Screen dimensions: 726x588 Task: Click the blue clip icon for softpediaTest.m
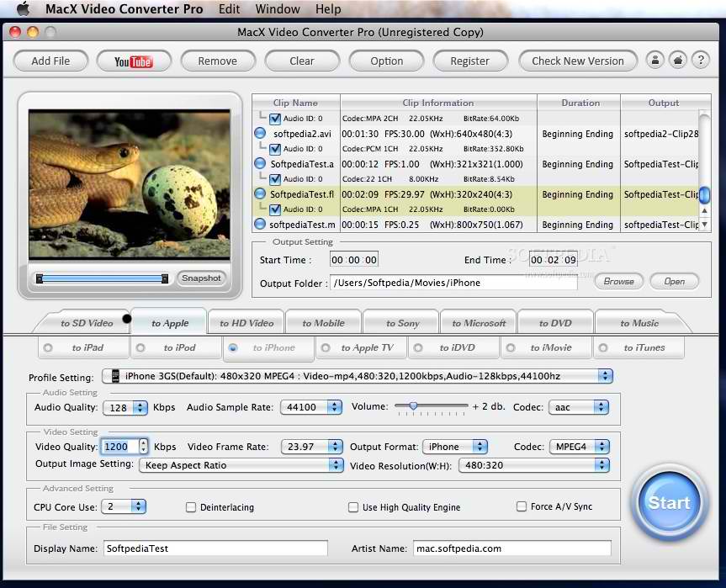[x=260, y=224]
